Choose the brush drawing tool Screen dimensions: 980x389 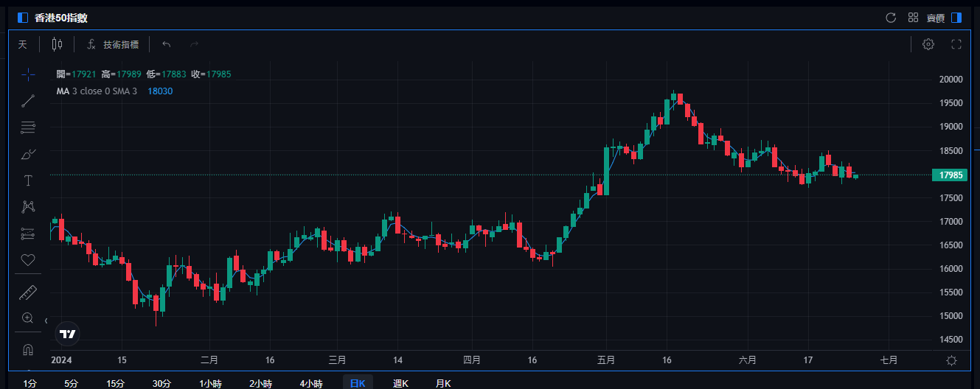[28, 154]
